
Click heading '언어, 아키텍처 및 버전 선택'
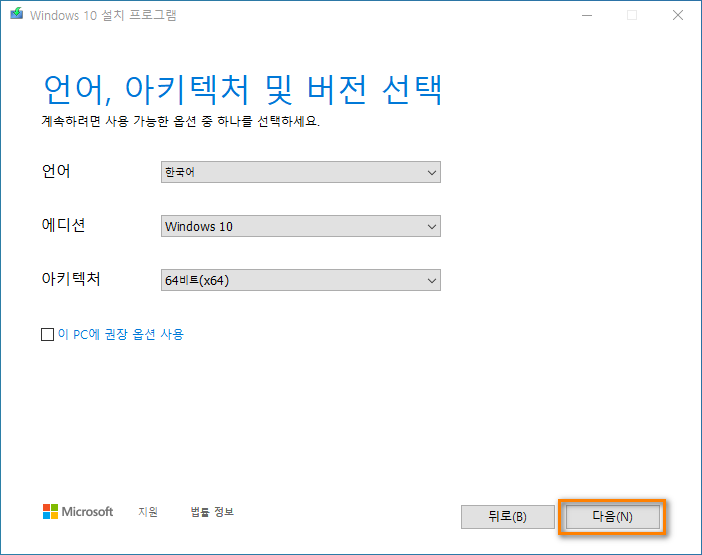(243, 90)
